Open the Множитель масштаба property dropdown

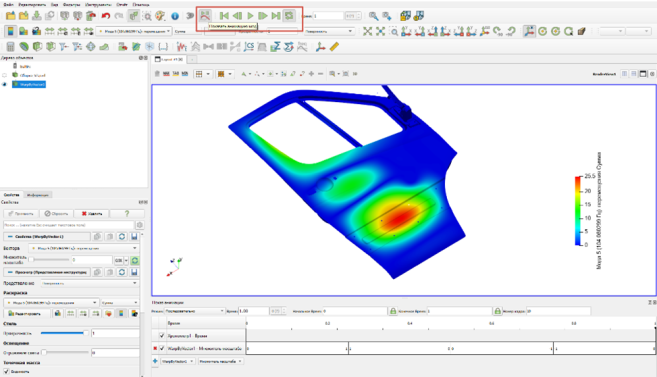tap(221, 361)
